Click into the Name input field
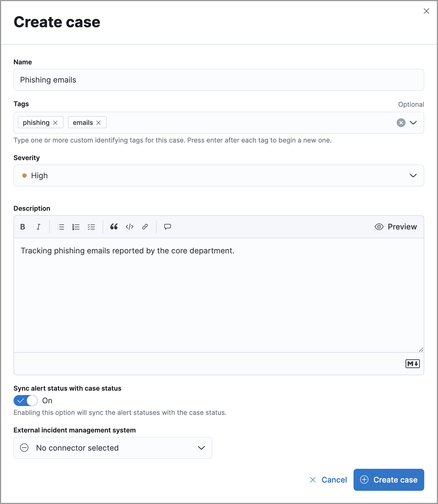 [219, 80]
